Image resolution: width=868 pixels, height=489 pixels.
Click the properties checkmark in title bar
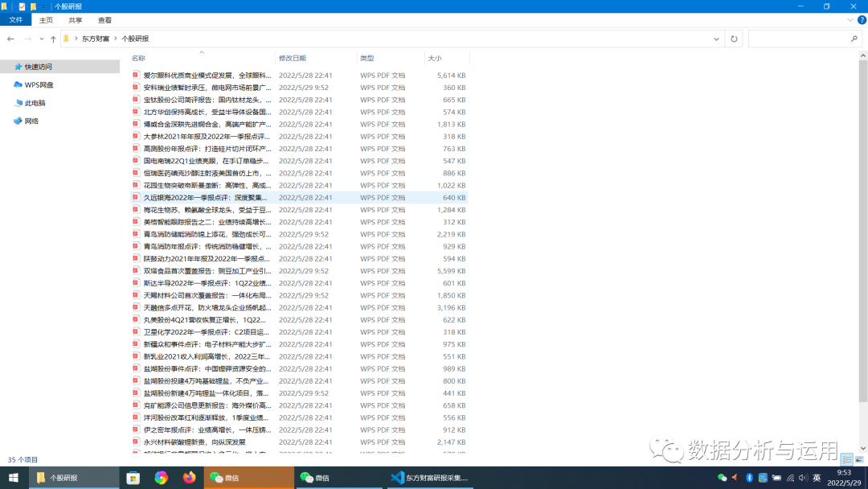pyautogui.click(x=22, y=6)
